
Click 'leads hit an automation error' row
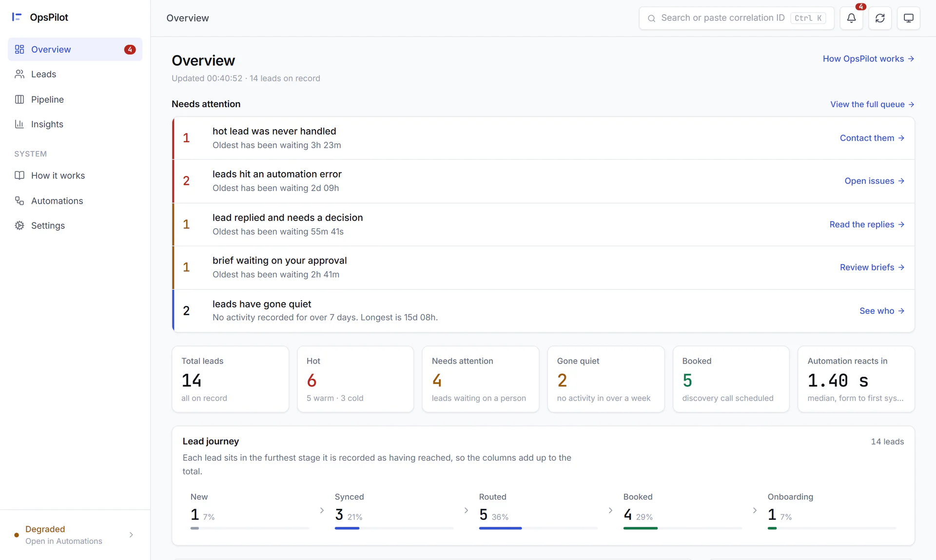click(544, 181)
